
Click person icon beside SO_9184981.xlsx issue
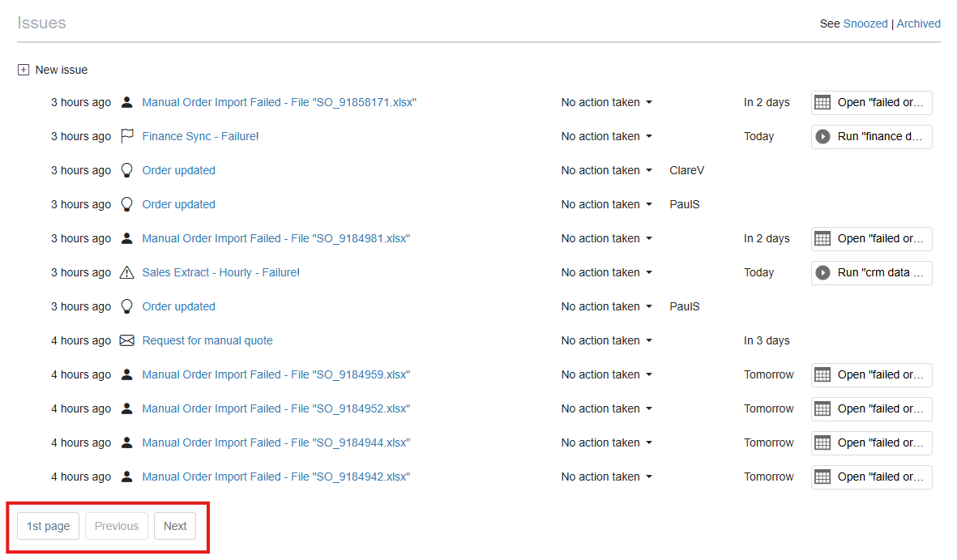[127, 238]
